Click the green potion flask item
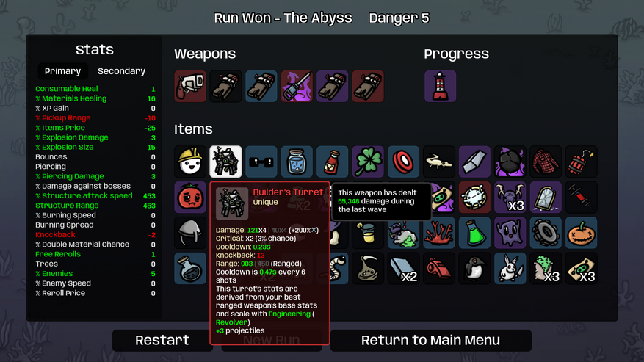The height and width of the screenshot is (362, 644). click(x=474, y=233)
